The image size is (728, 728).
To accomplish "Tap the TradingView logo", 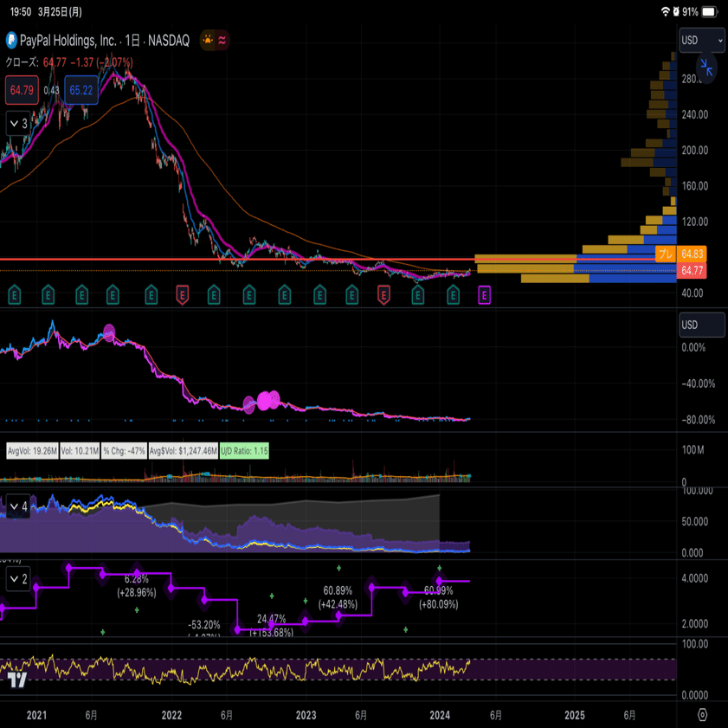I will (x=17, y=680).
